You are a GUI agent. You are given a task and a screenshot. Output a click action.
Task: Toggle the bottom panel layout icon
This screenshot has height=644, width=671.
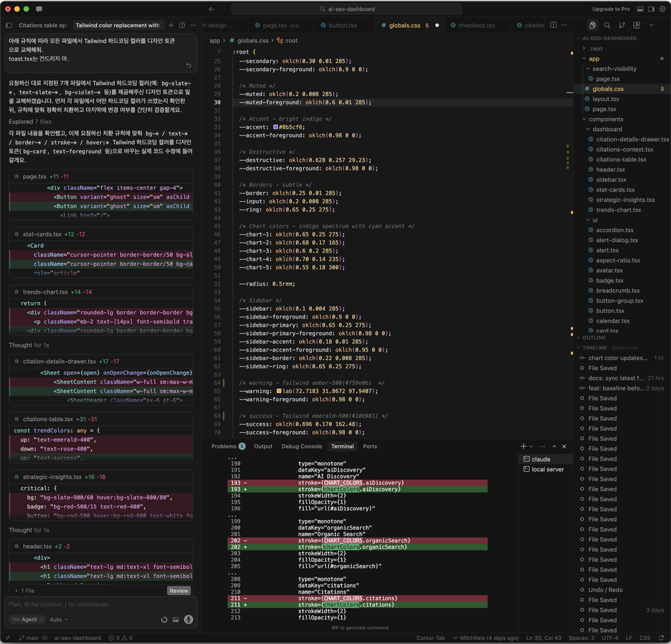tap(640, 9)
